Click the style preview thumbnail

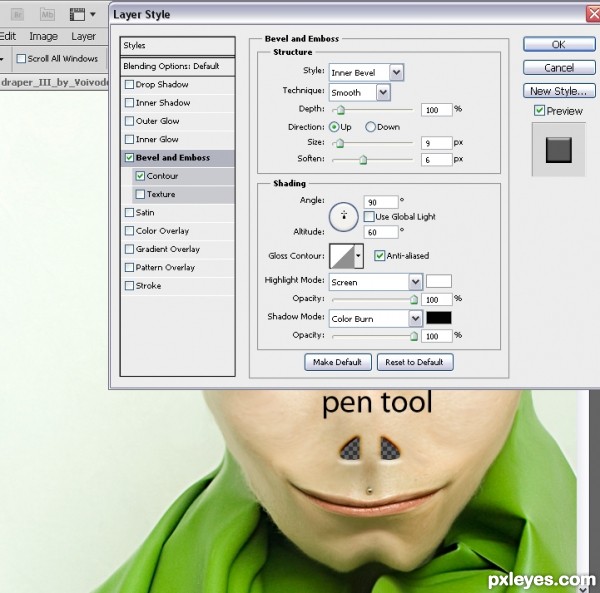click(559, 150)
